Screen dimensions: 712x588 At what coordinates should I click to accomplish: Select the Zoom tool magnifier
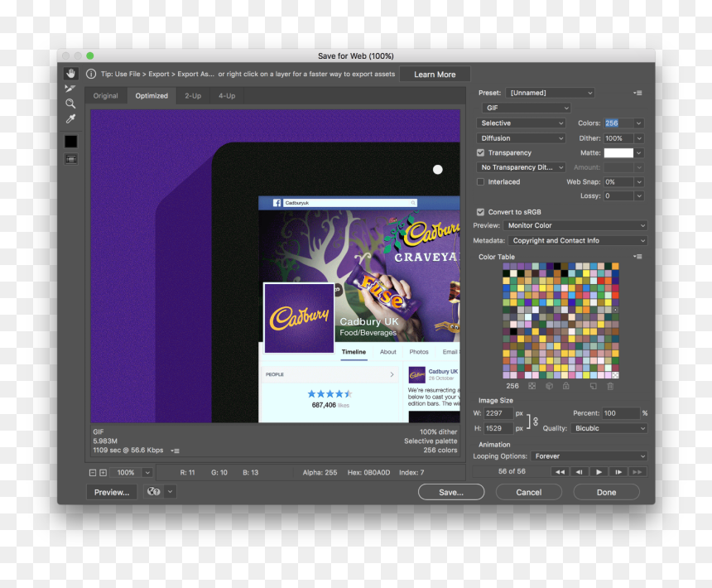[x=70, y=104]
